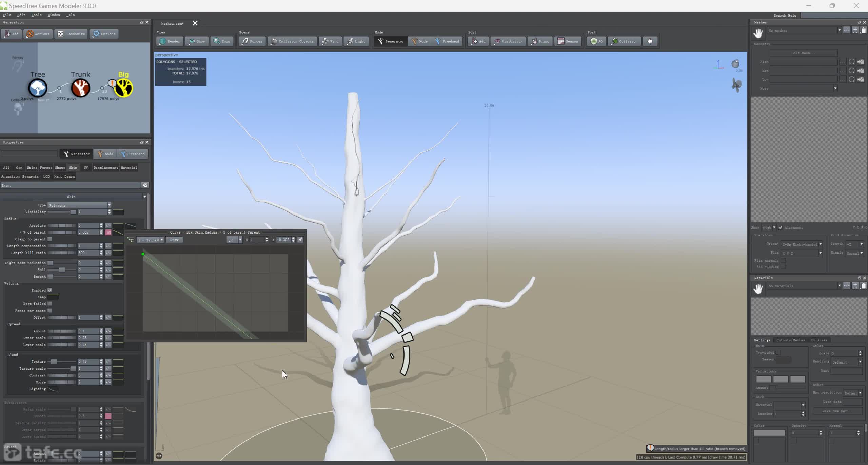Toggle Collision in the Post toolbar
The height and width of the screenshot is (465, 868).
pyautogui.click(x=625, y=41)
